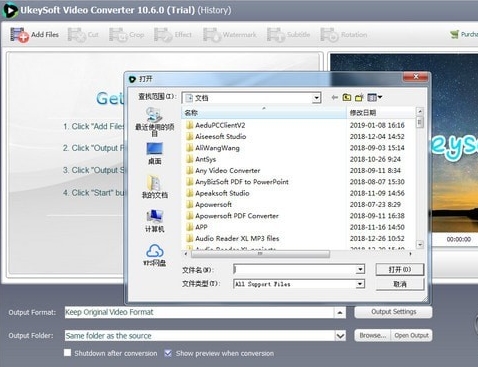Open Computer (计算机) shortcut

[x=154, y=221]
